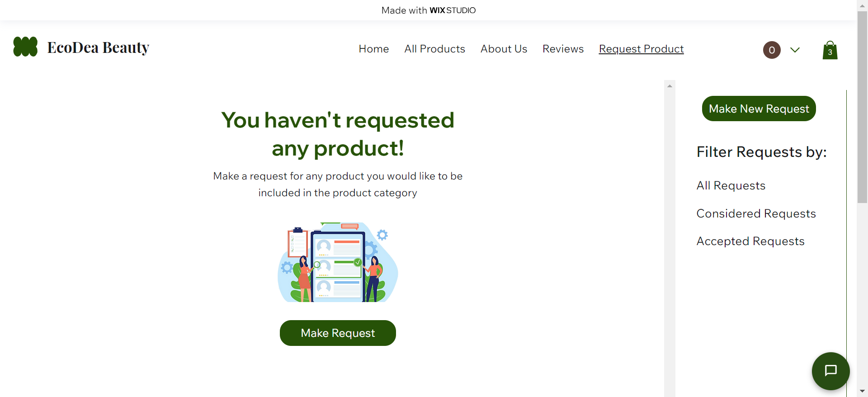
Task: Open the All Products menu item
Action: (434, 49)
